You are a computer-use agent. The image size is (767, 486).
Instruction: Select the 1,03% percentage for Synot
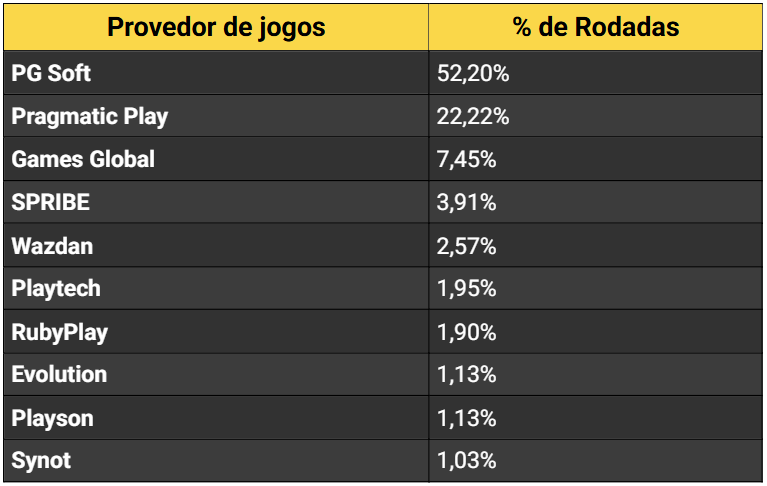click(467, 461)
